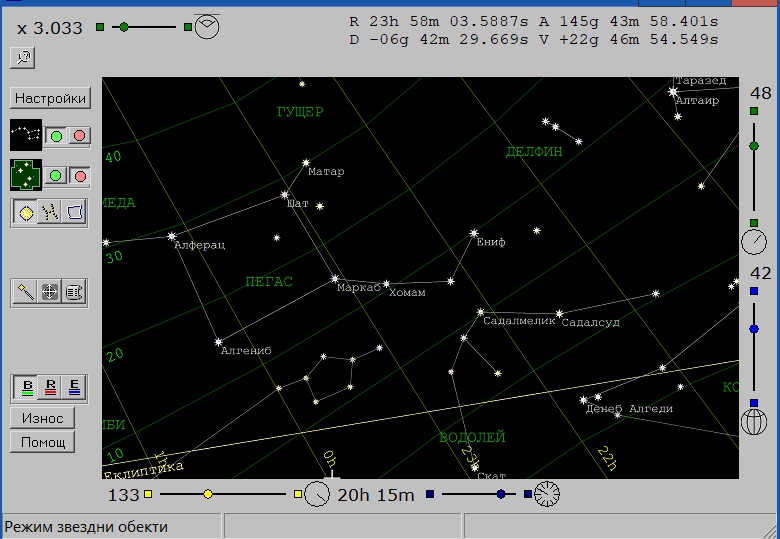Select the constellation figure mode icon
Viewport: 780px width, 539px height.
point(49,213)
